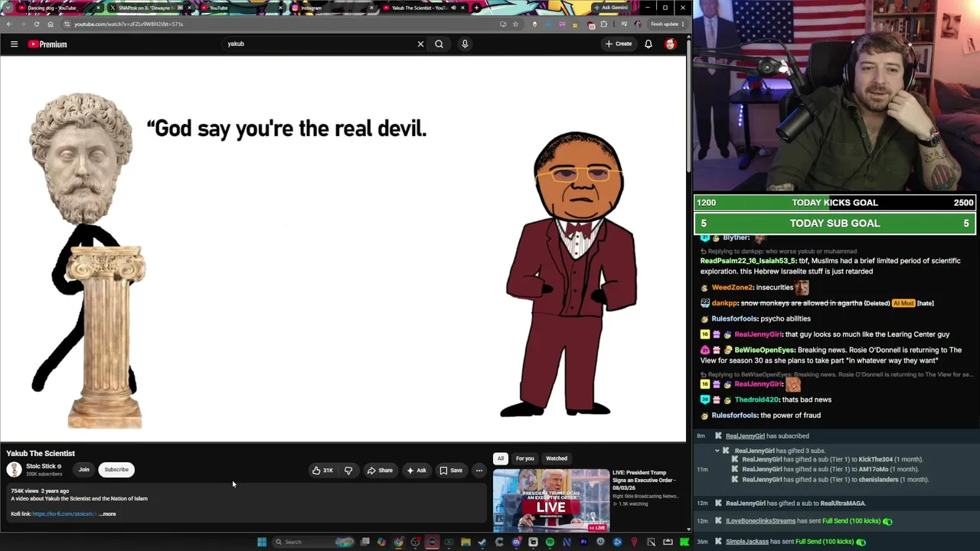
Task: Open the Ko-fi link in description
Action: pyautogui.click(x=64, y=514)
